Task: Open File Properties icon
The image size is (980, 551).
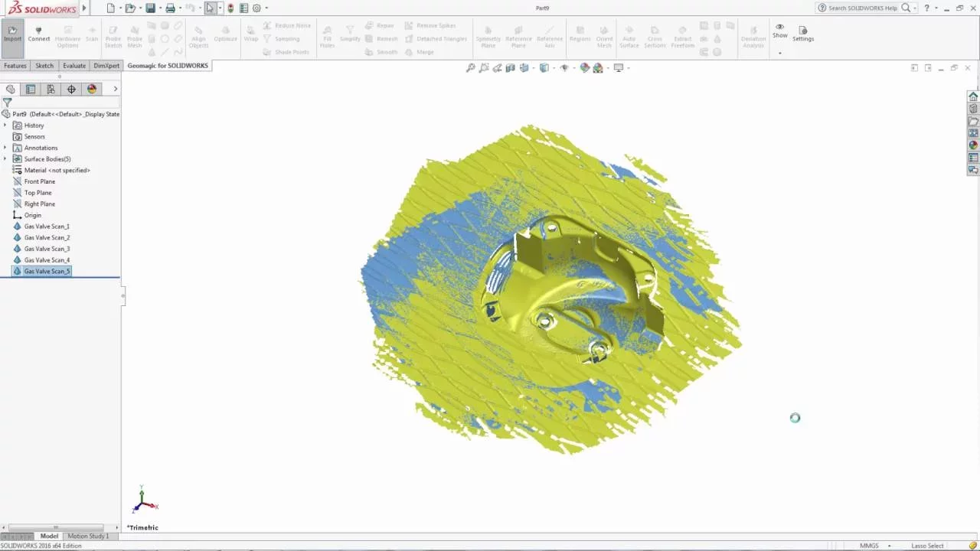Action: click(243, 8)
